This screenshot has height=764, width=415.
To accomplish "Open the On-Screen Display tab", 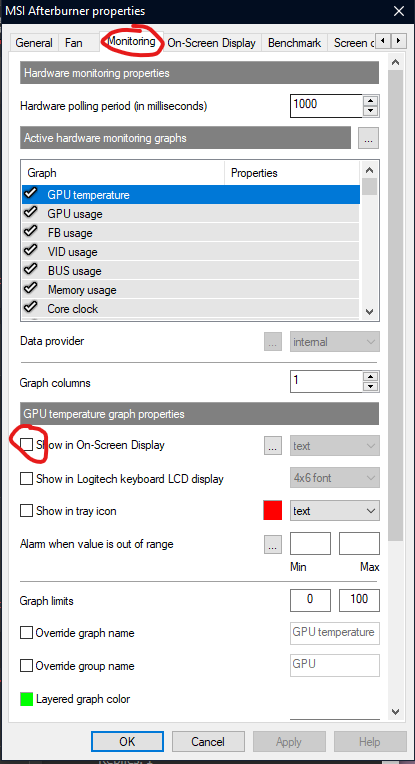I will pyautogui.click(x=211, y=42).
